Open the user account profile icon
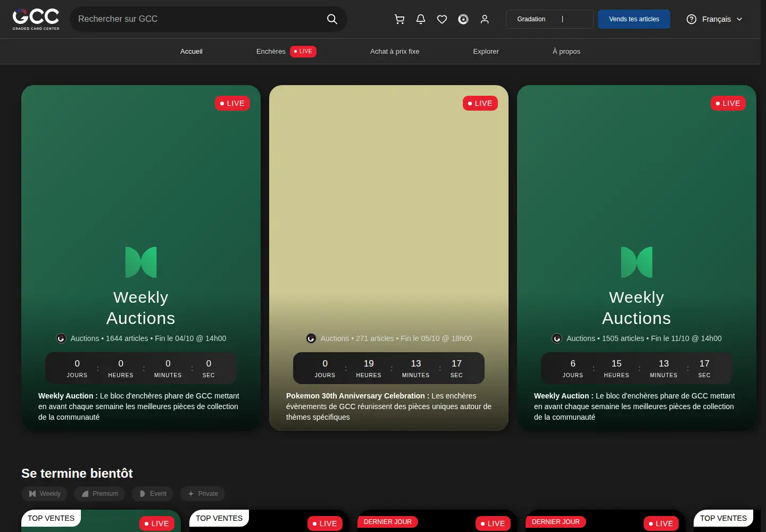Viewport: 766px width, 532px height. (485, 19)
